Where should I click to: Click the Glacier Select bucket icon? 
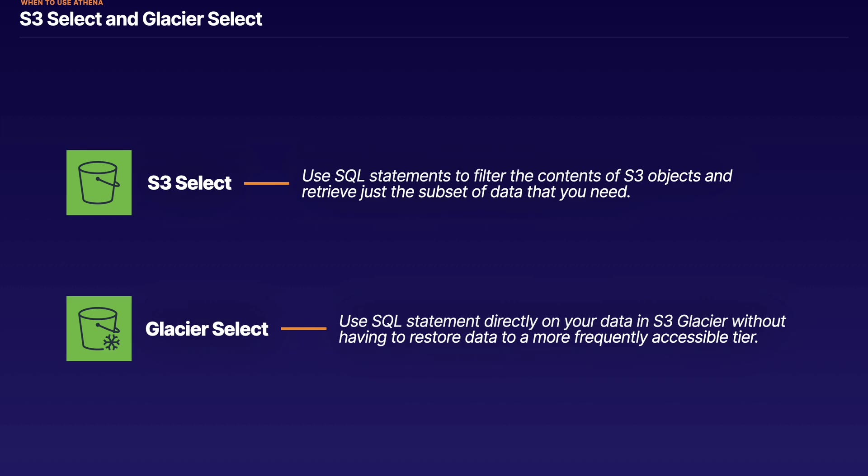[x=99, y=328]
